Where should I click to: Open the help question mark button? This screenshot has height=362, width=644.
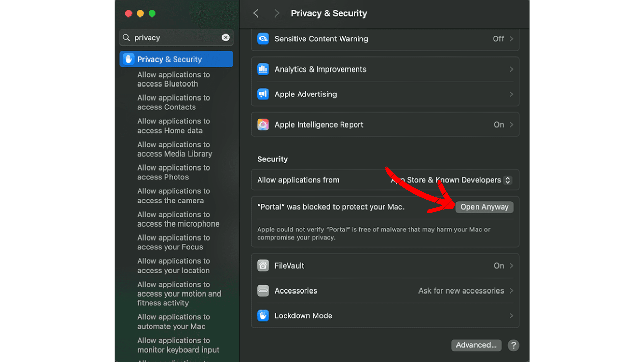click(x=513, y=345)
